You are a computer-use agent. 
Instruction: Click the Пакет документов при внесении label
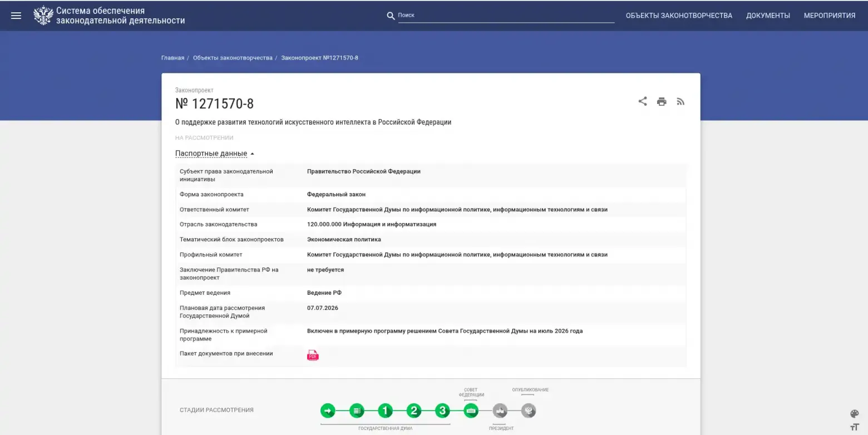226,353
